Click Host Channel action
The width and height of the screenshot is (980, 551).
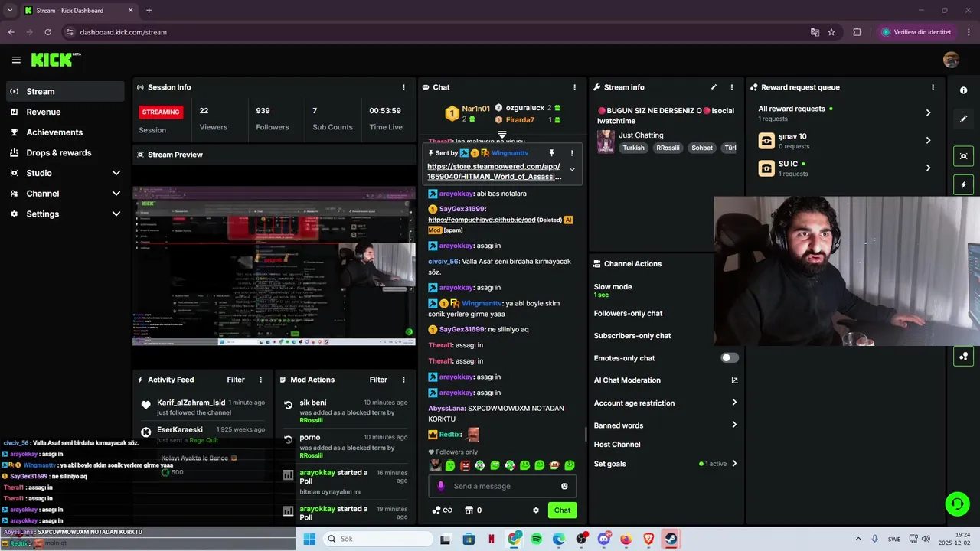tap(617, 445)
